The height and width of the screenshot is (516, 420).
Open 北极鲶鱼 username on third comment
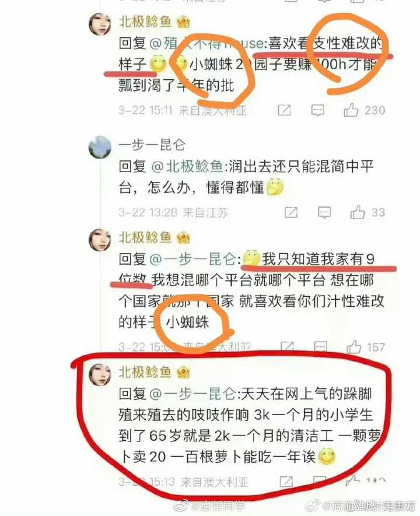coord(145,237)
